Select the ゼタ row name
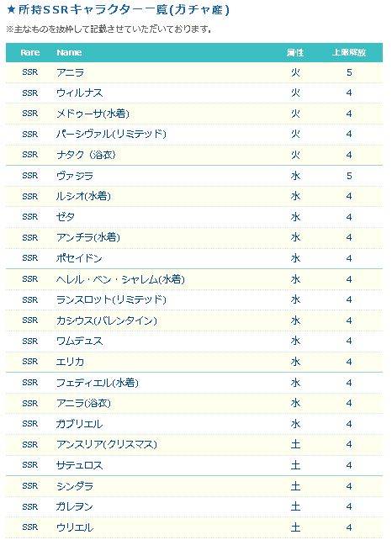The height and width of the screenshot is (540, 392). point(66,217)
